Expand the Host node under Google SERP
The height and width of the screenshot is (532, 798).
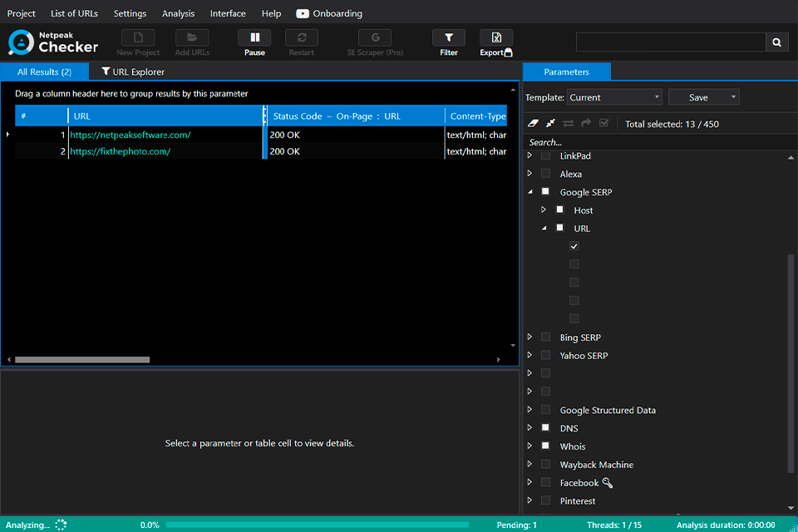(x=544, y=210)
